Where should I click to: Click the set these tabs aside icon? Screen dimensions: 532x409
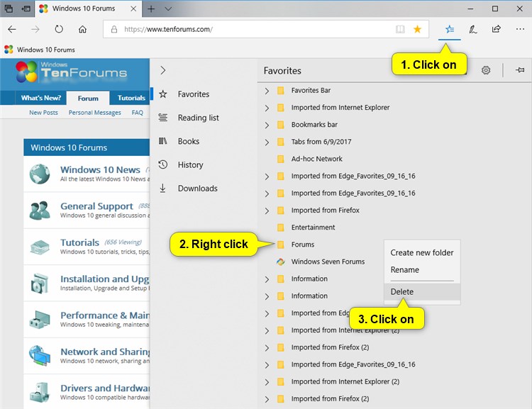(x=26, y=9)
